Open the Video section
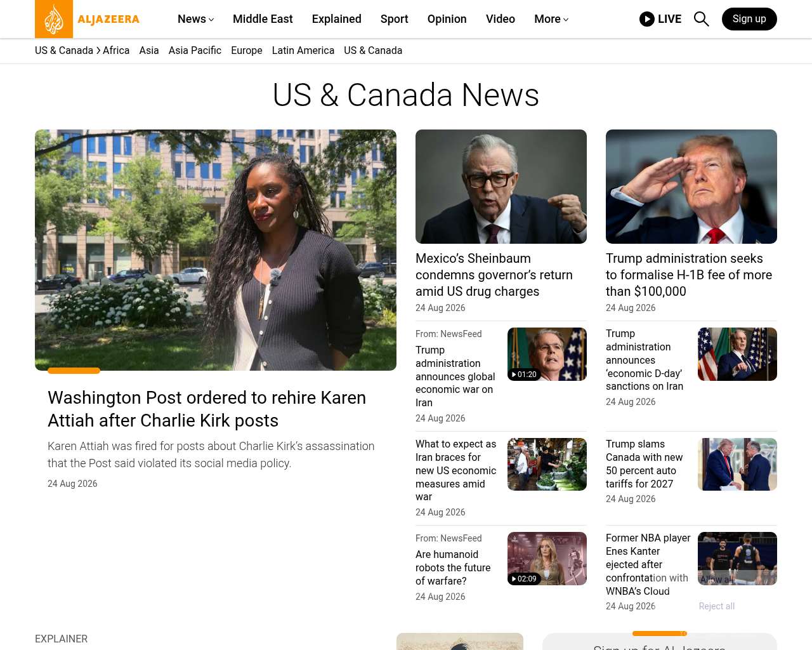The width and height of the screenshot is (812, 650). (501, 19)
